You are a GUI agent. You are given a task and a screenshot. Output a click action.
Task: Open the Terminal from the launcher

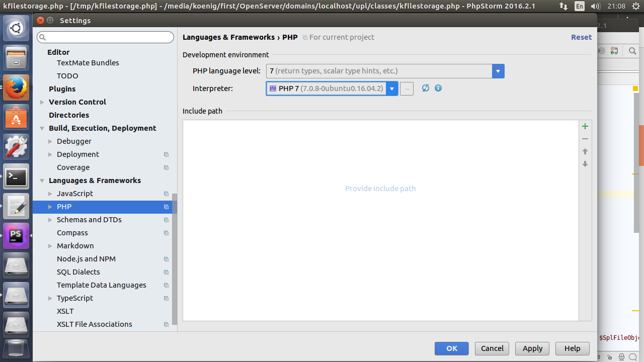point(16,176)
